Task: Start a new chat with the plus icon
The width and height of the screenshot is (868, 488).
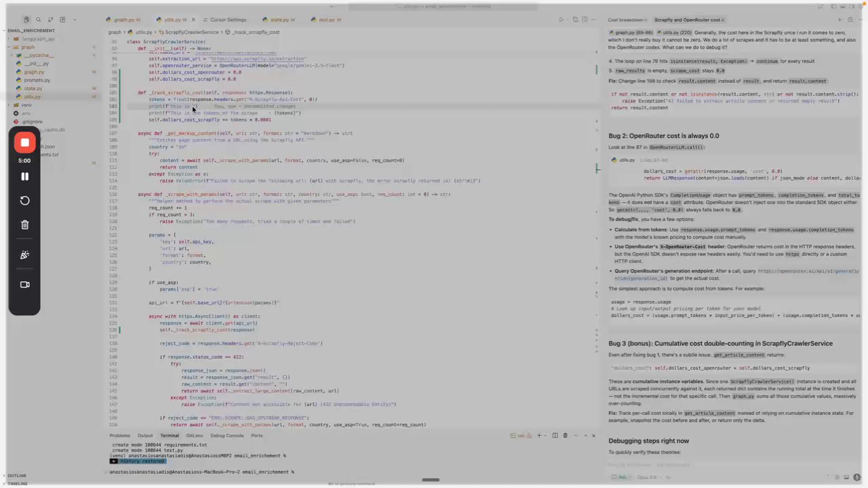Action: click(x=840, y=20)
